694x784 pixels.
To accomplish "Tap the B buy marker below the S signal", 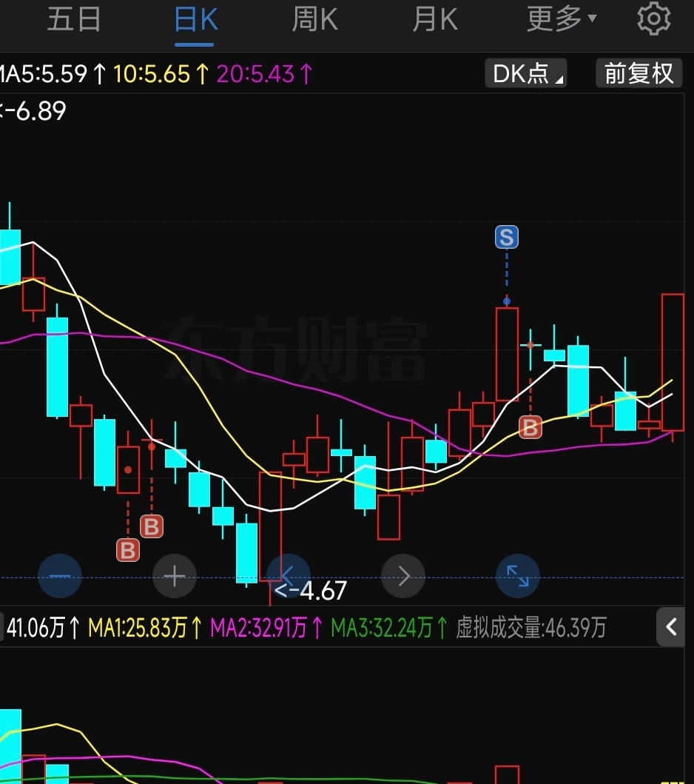I will [530, 427].
